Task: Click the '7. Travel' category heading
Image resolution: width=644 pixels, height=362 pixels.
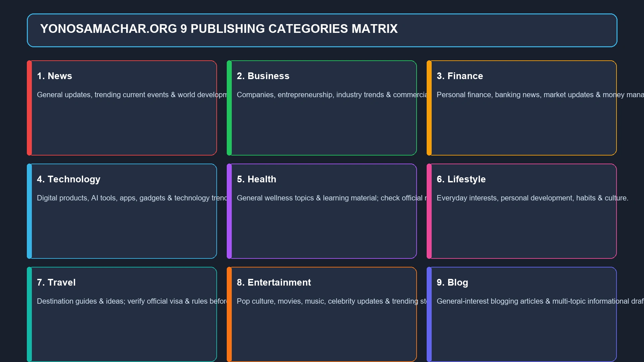Action: point(56,283)
